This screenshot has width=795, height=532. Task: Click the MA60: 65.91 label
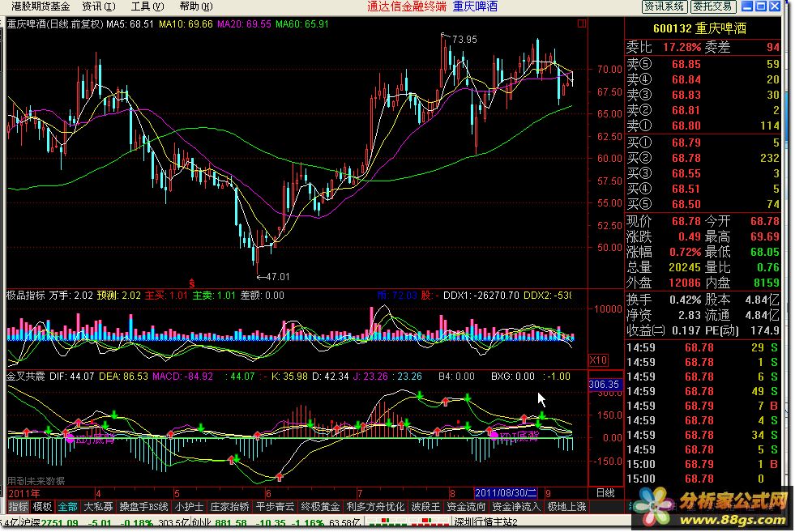pyautogui.click(x=302, y=23)
